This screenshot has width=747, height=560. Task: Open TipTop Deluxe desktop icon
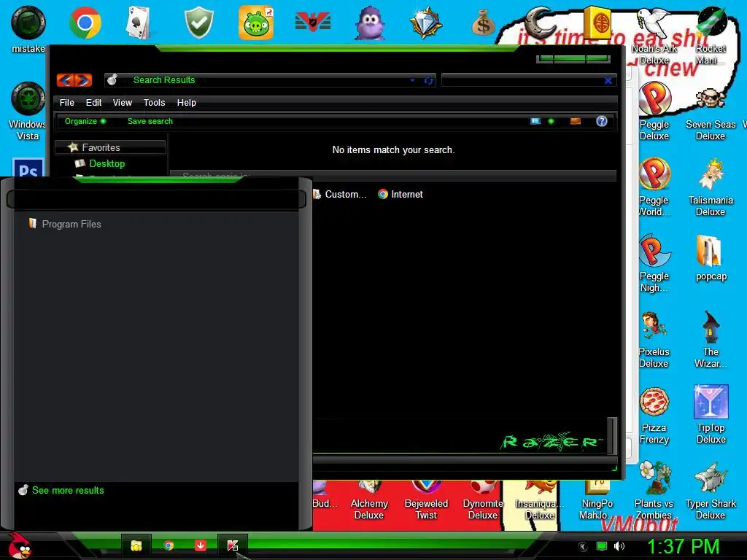click(711, 415)
